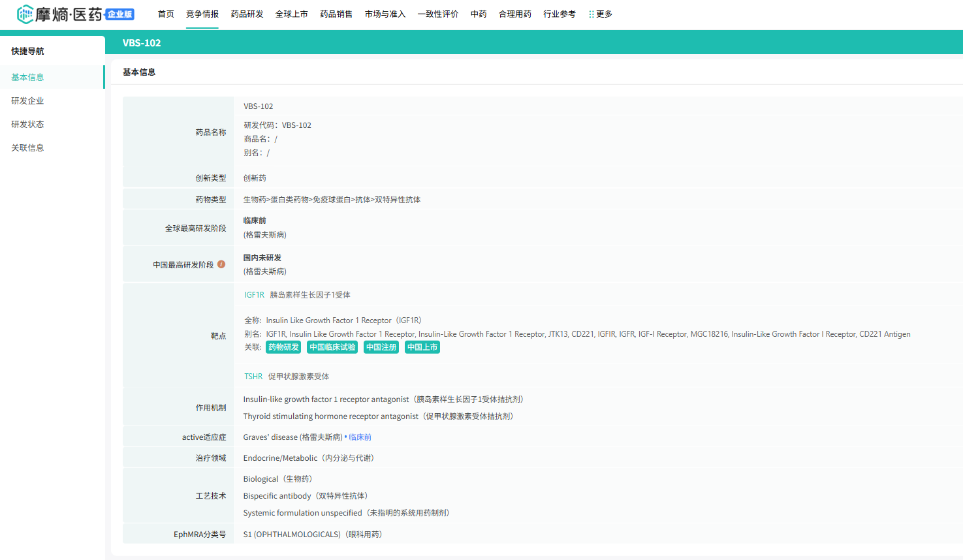963x560 pixels.
Task: Open the 更多 grid menu
Action: pyautogui.click(x=600, y=14)
